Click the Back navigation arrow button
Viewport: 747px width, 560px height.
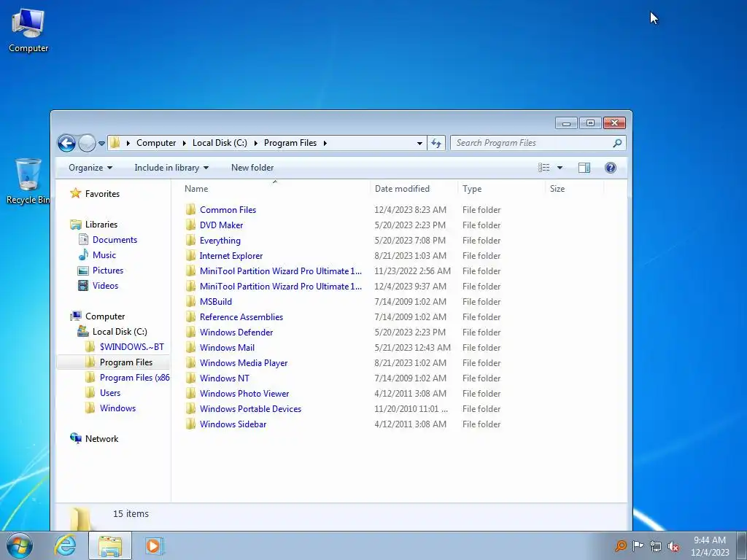[66, 143]
